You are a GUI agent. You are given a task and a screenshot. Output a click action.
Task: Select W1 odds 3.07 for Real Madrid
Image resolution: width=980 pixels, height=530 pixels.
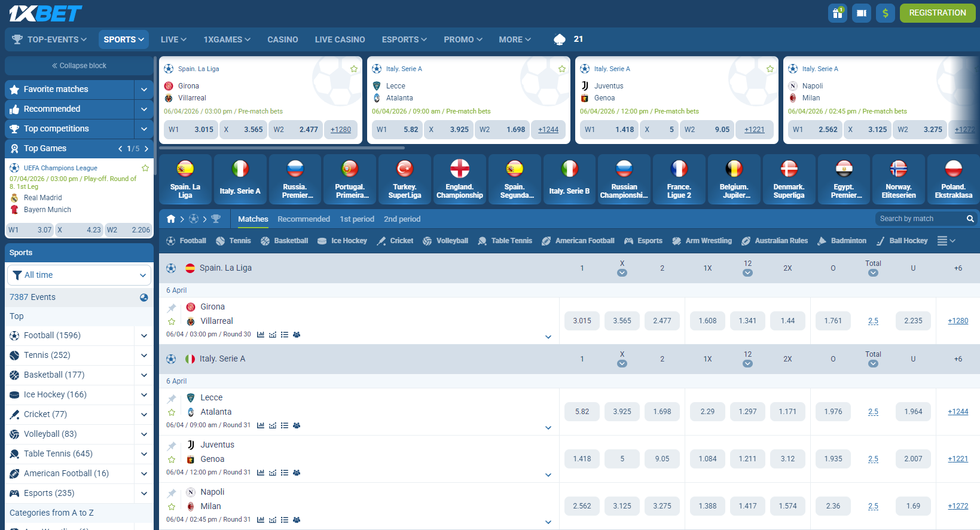tap(29, 229)
